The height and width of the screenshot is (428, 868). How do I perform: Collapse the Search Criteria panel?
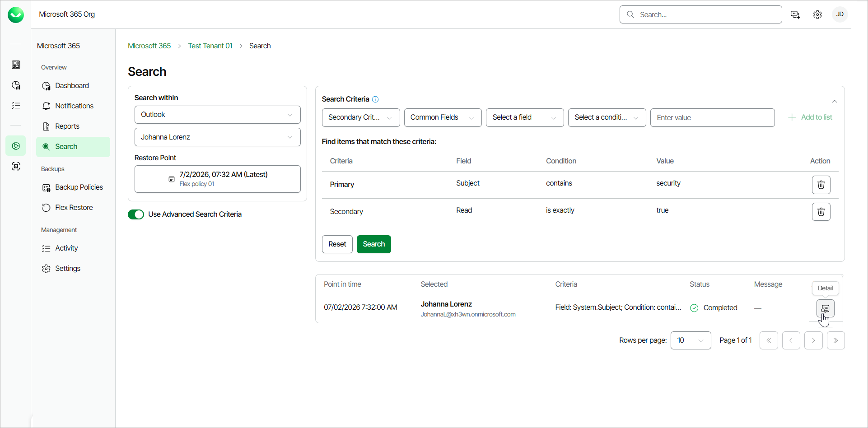click(835, 101)
